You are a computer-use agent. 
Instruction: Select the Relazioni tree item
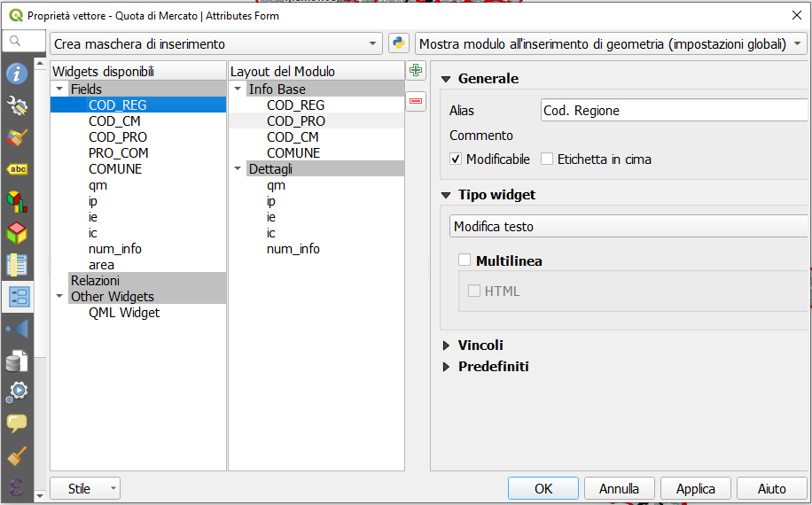pyautogui.click(x=95, y=281)
